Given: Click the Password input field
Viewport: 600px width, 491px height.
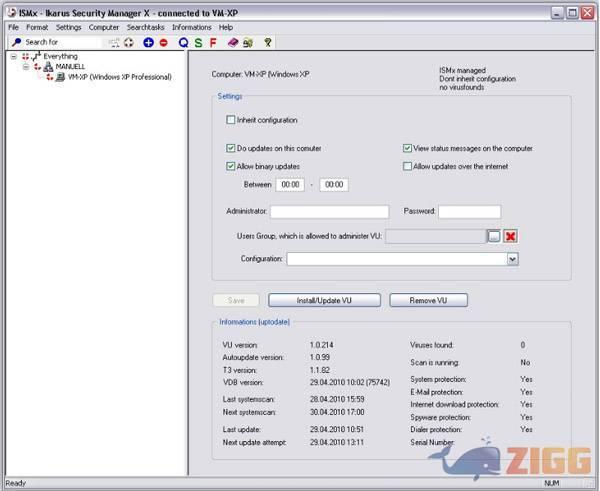Looking at the screenshot, I should [469, 212].
